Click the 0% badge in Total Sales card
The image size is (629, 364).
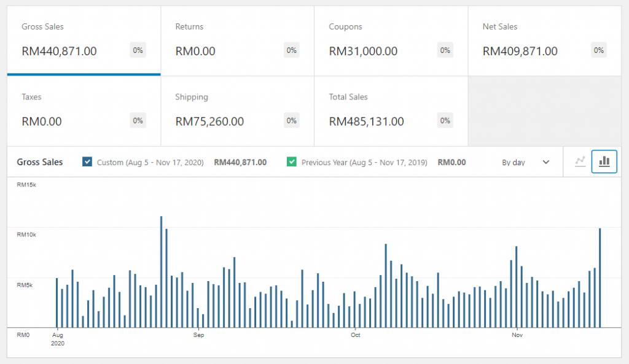point(445,120)
